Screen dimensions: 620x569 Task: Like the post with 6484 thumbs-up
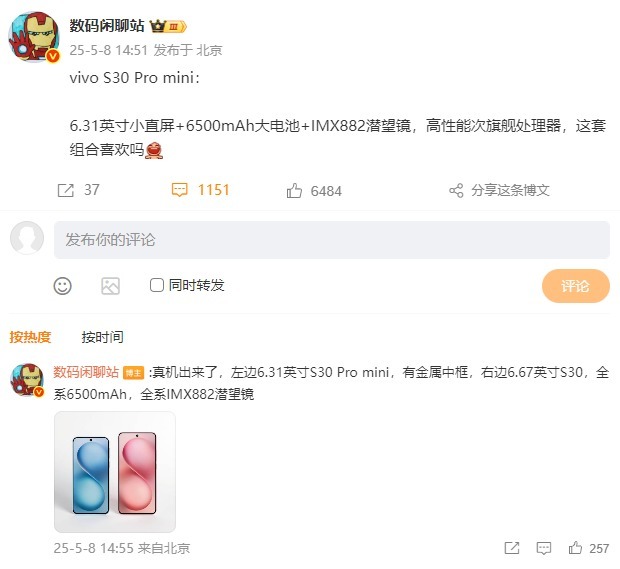[294, 191]
